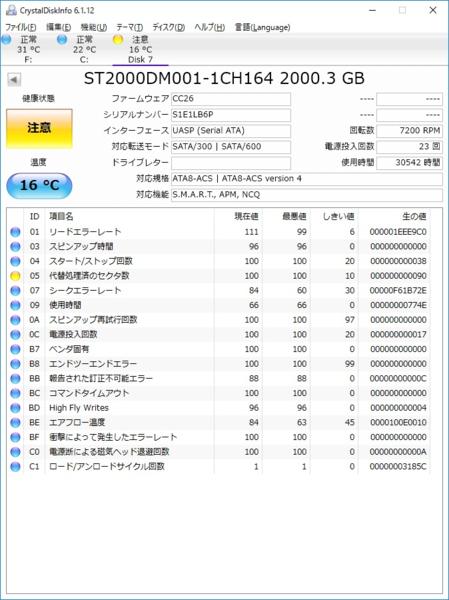Select attribute name エアフロー温度

[77, 422]
